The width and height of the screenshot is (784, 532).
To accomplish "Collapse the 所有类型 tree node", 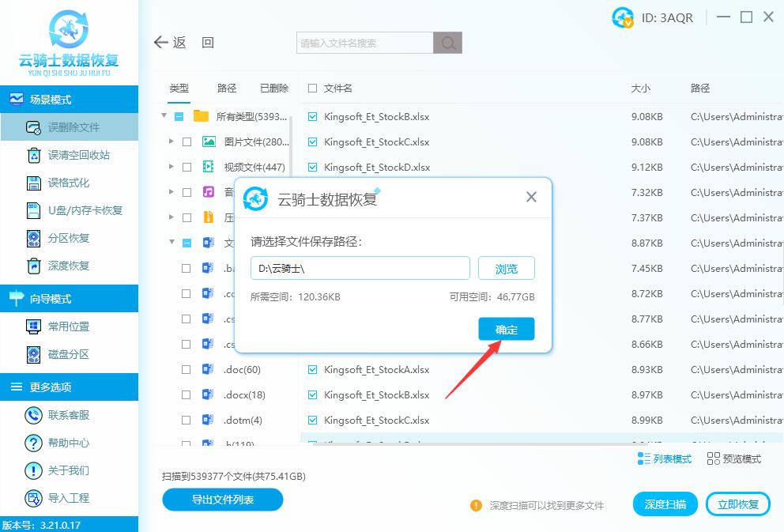I will [x=164, y=116].
